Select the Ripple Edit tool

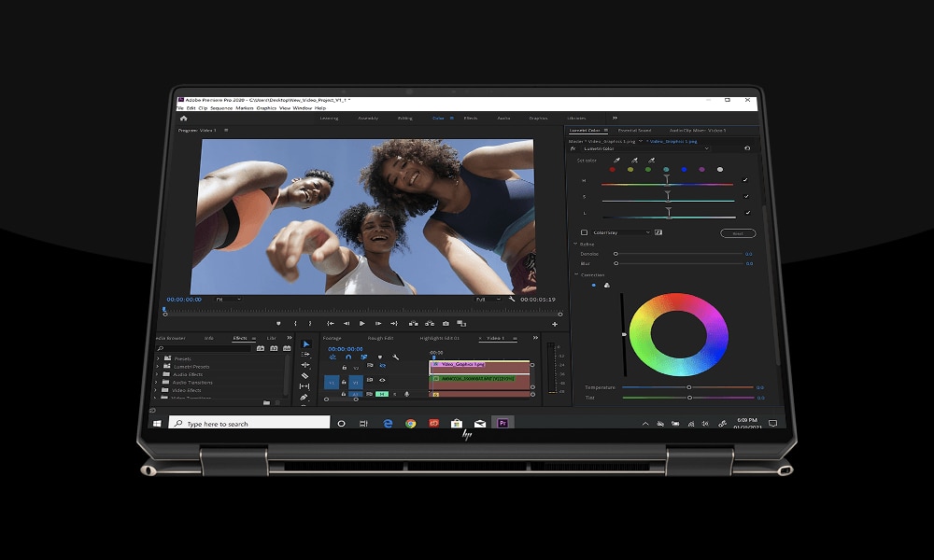pyautogui.click(x=305, y=365)
